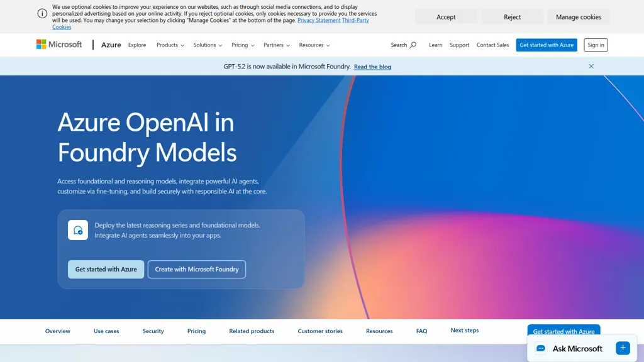Open the Privacy Statement link
Image resolution: width=644 pixels, height=362 pixels.
[319, 20]
